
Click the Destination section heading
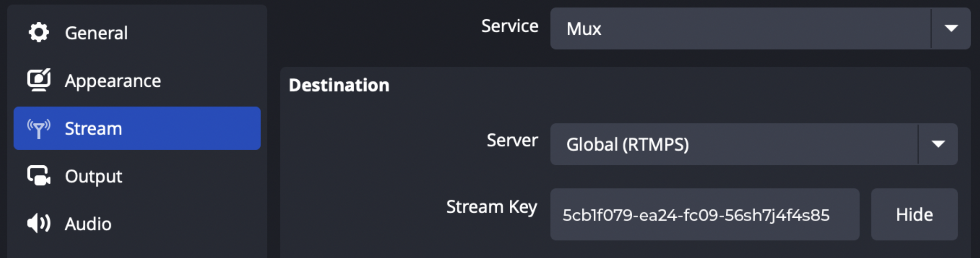[x=339, y=85]
